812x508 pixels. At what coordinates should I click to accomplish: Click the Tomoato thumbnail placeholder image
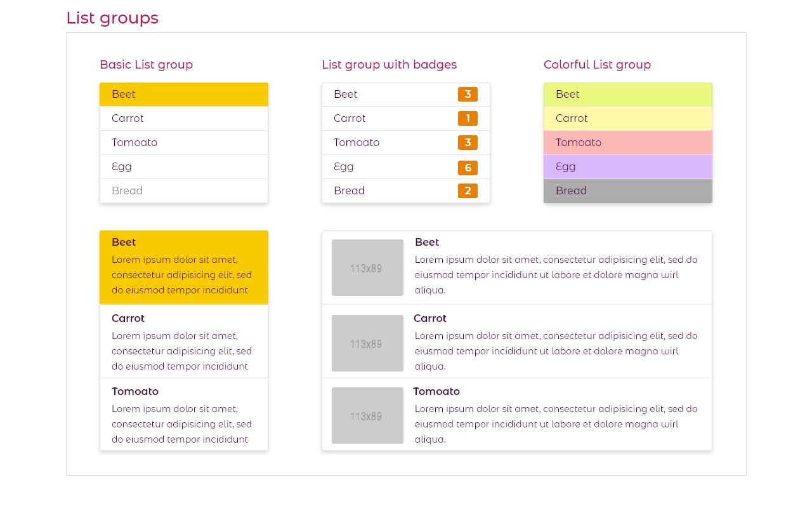tap(367, 415)
